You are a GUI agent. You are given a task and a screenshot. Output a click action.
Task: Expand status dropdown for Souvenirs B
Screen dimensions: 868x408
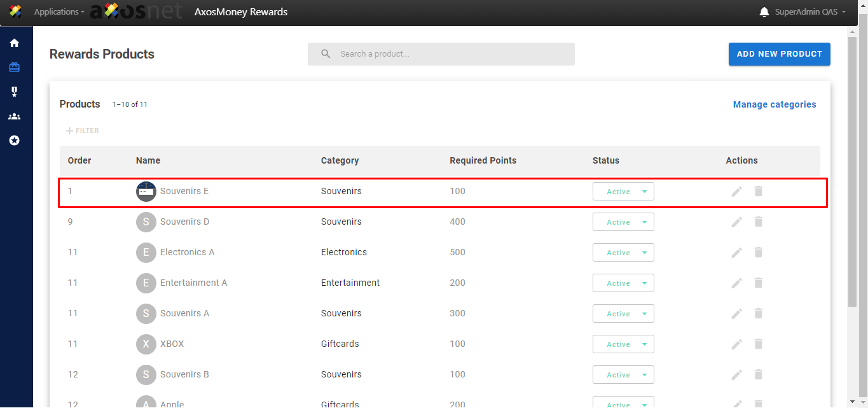pos(623,375)
